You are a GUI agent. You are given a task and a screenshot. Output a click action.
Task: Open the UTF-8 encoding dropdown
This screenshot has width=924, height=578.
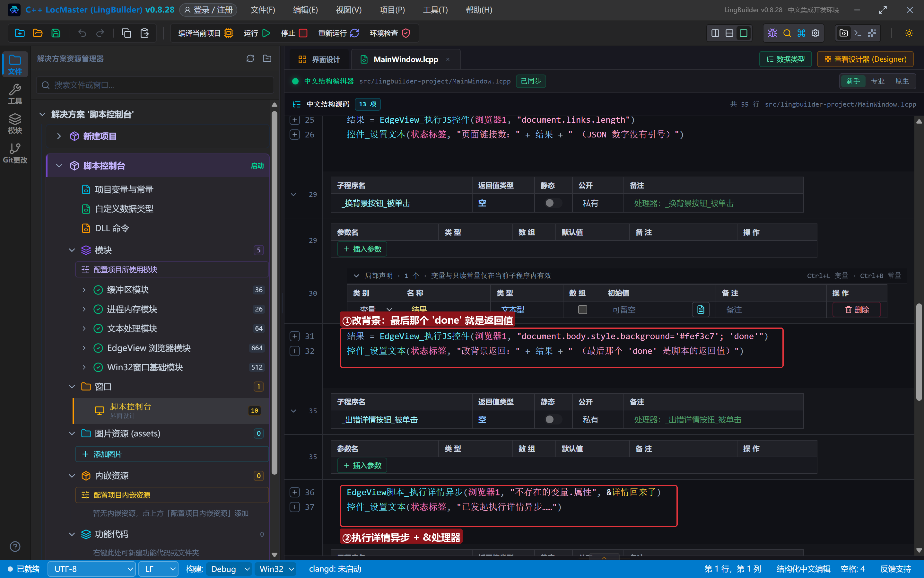point(92,569)
